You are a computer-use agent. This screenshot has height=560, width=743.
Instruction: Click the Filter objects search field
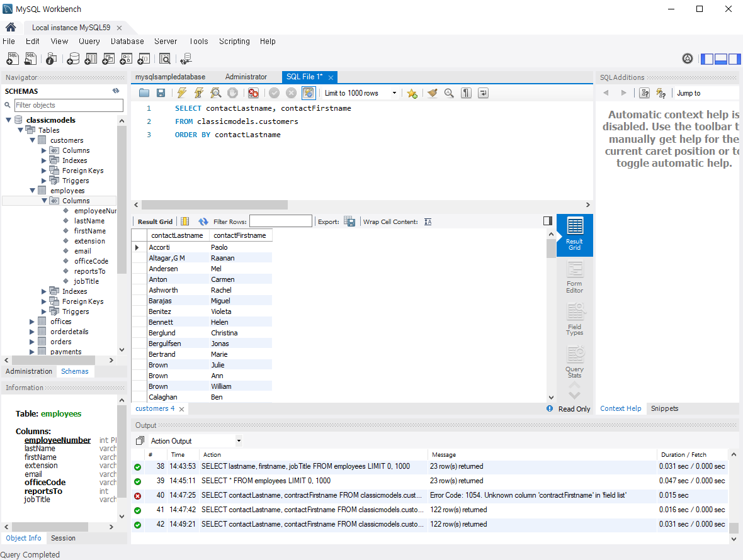(69, 105)
